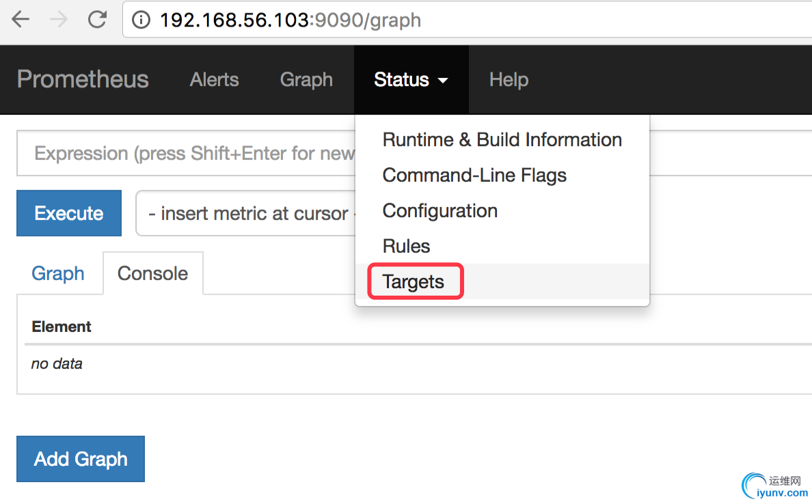
Task: Open Runtime & Build Information
Action: point(502,140)
